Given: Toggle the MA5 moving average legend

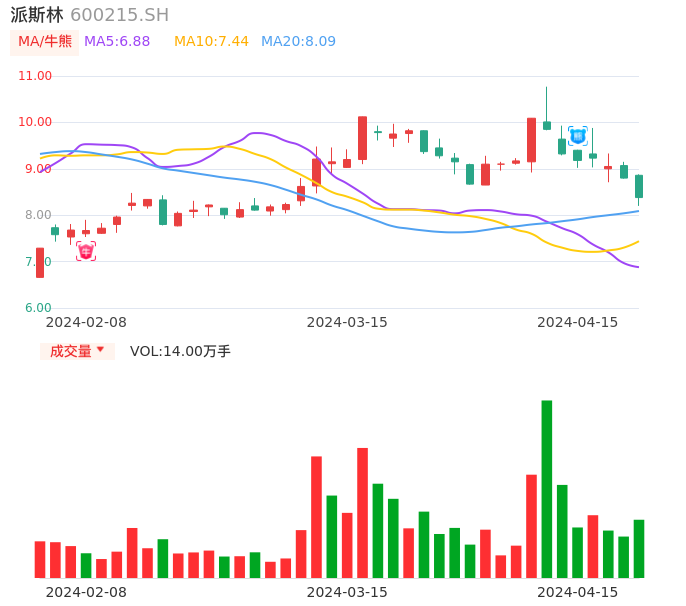Looking at the screenshot, I should point(117,42).
